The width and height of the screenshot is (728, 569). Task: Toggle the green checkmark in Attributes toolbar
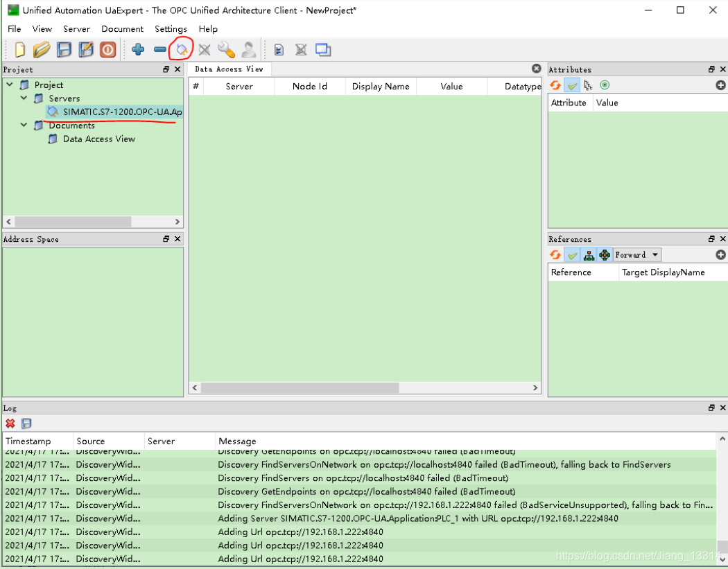[572, 85]
